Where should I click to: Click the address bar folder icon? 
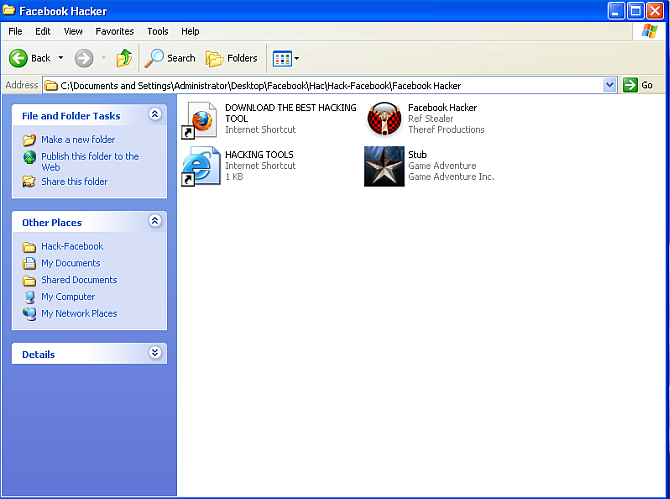(51, 85)
